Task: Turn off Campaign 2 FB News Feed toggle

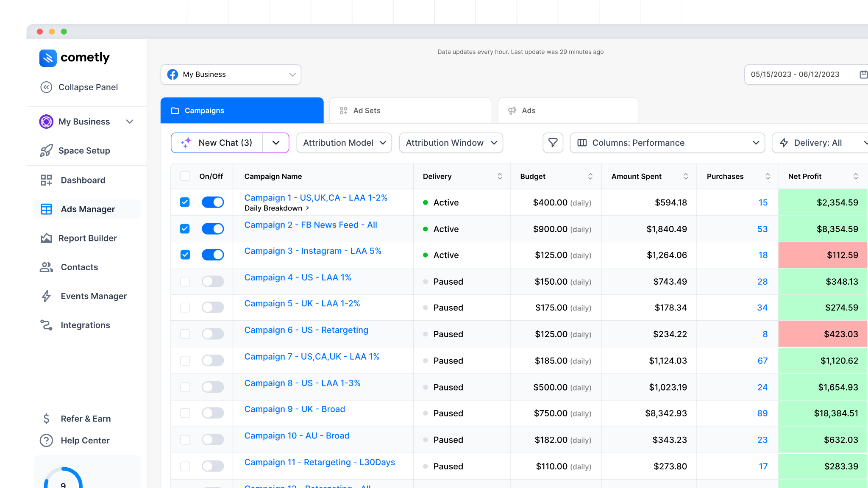Action: pyautogui.click(x=213, y=229)
